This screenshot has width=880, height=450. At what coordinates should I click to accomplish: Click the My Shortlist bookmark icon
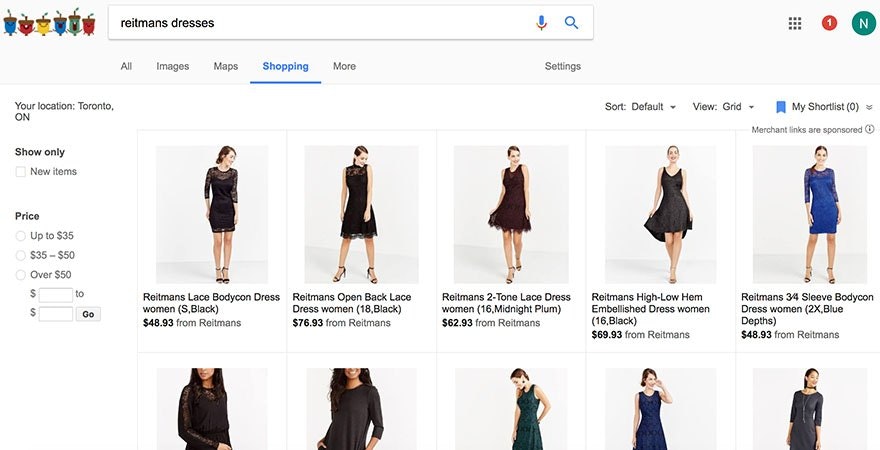click(781, 107)
